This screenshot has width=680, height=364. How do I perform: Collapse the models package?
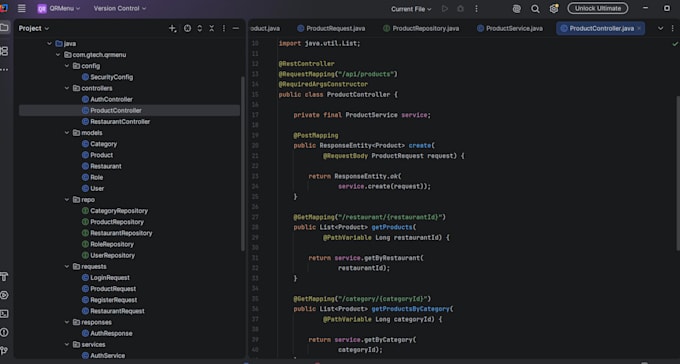point(67,133)
